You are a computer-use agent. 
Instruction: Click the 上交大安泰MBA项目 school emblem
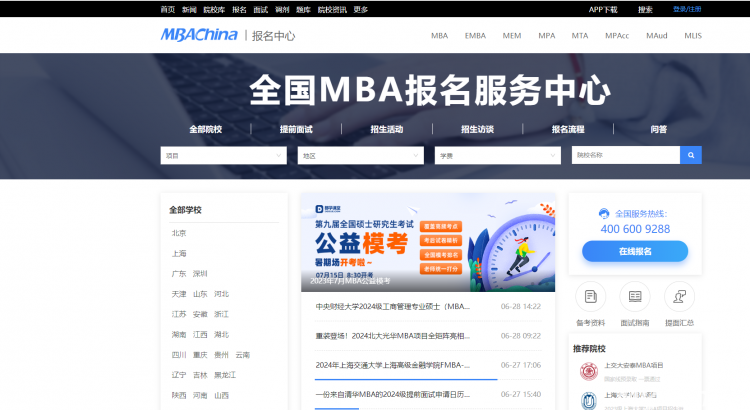(x=589, y=371)
